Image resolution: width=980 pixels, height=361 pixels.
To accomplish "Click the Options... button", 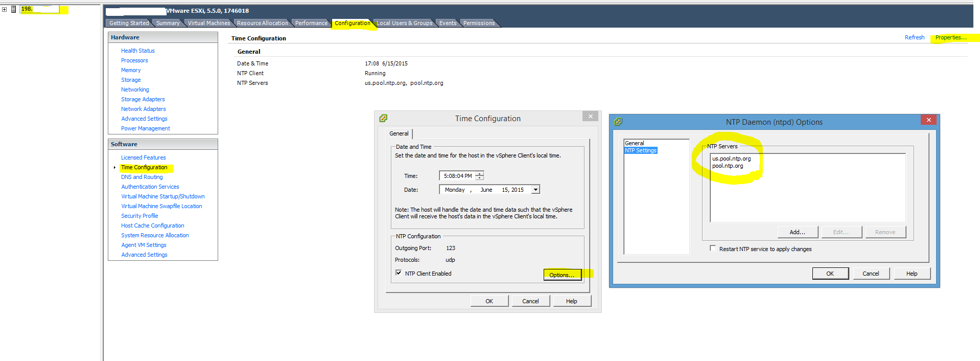I will point(562,275).
